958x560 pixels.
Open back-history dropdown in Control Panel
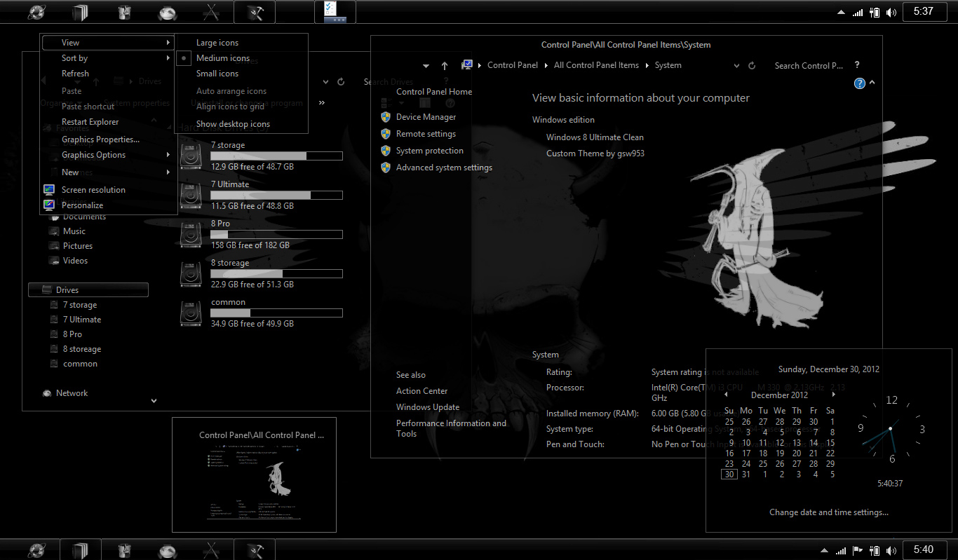click(x=426, y=66)
